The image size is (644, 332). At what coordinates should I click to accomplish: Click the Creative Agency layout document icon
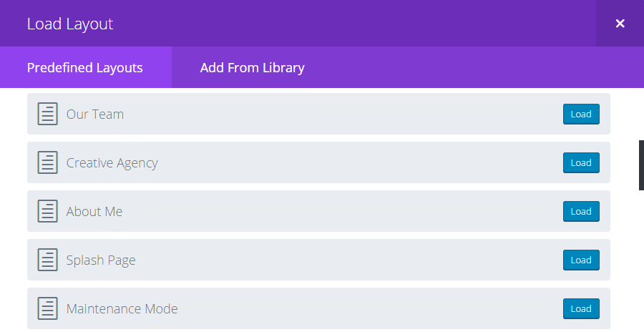(48, 162)
